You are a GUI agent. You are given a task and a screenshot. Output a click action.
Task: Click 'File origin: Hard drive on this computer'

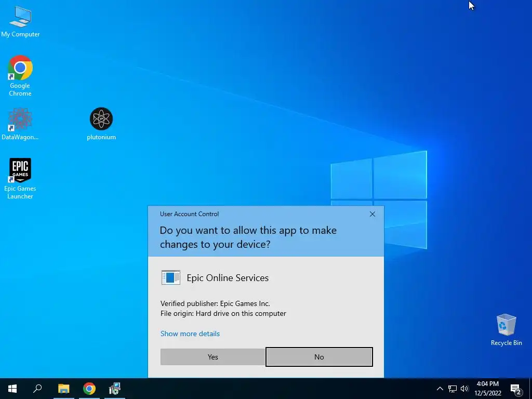pyautogui.click(x=223, y=313)
